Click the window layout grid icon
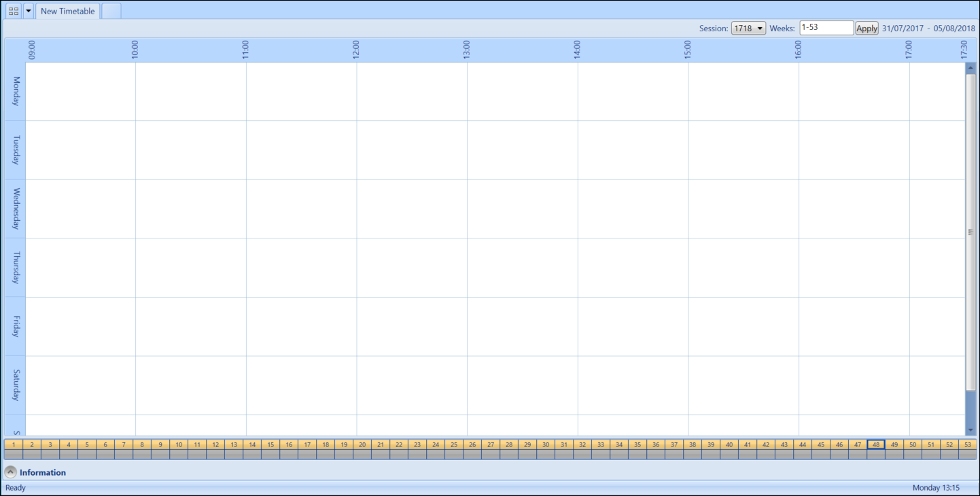 point(14,12)
